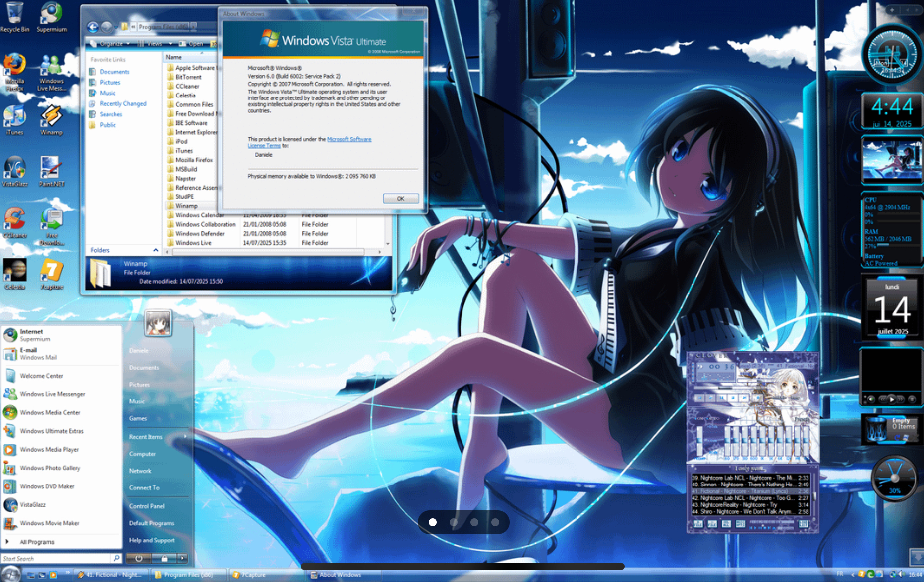This screenshot has width=924, height=582.
Task: Open the recent pages dropdown beside Forward
Action: point(116,27)
